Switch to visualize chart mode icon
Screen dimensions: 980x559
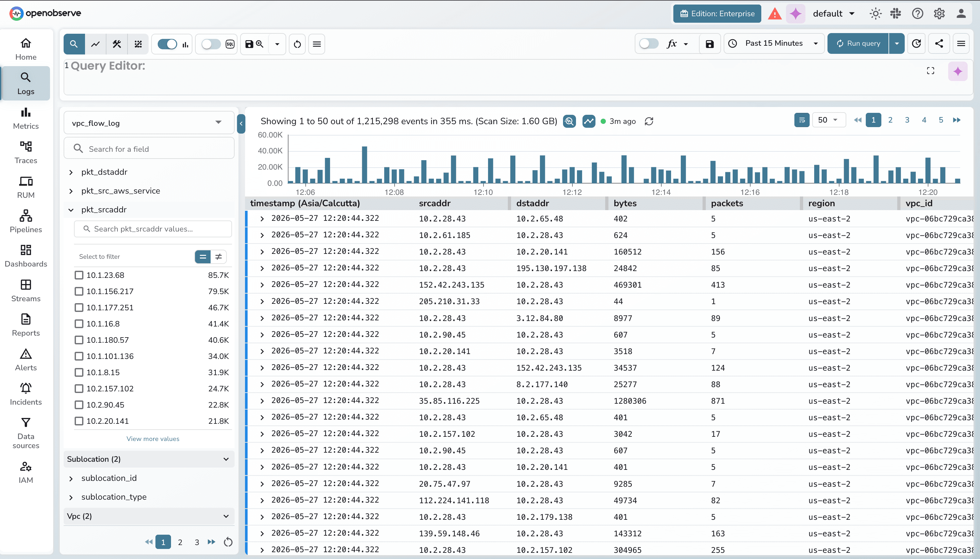coord(96,44)
